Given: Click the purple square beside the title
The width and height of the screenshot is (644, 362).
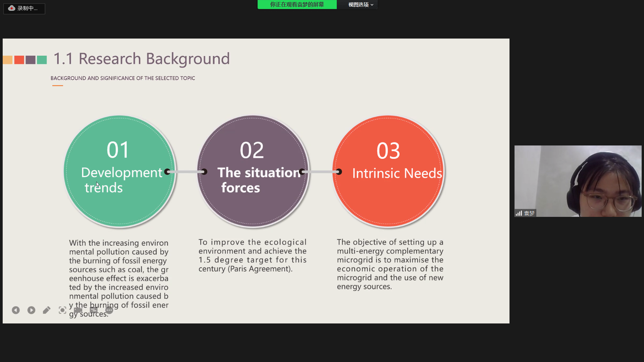Looking at the screenshot, I should pyautogui.click(x=31, y=60).
